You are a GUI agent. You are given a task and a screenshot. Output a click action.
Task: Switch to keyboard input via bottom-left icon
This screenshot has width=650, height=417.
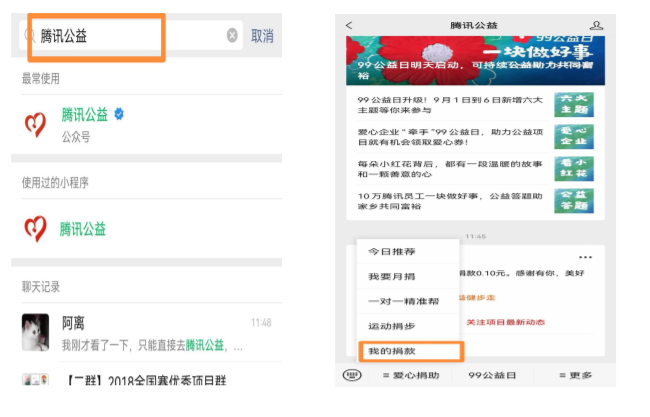tap(351, 375)
